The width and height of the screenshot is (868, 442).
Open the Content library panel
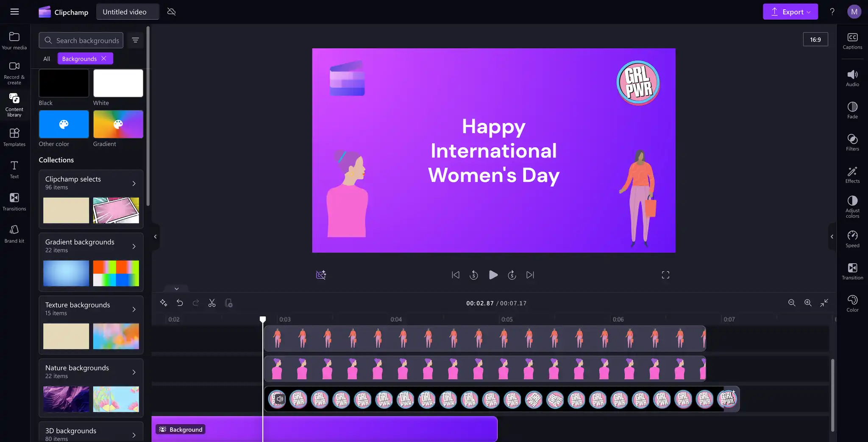(14, 105)
